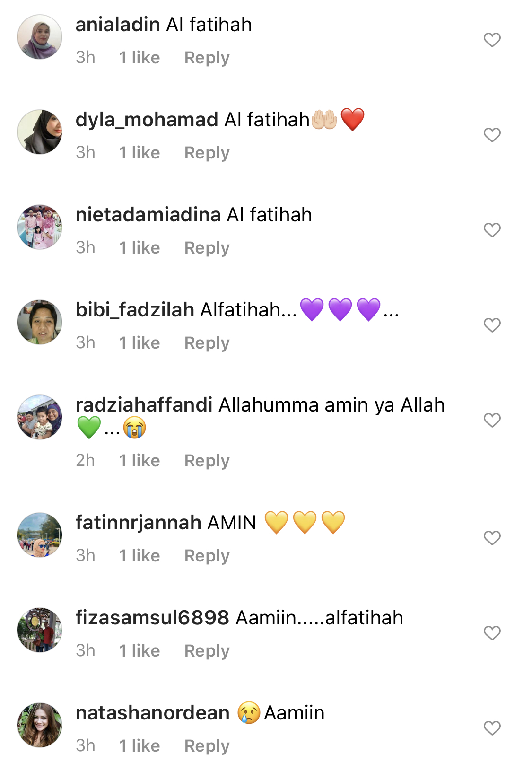The image size is (532, 780).
Task: View the 1 like count on bibi_fadzilah's comment
Action: tap(139, 343)
